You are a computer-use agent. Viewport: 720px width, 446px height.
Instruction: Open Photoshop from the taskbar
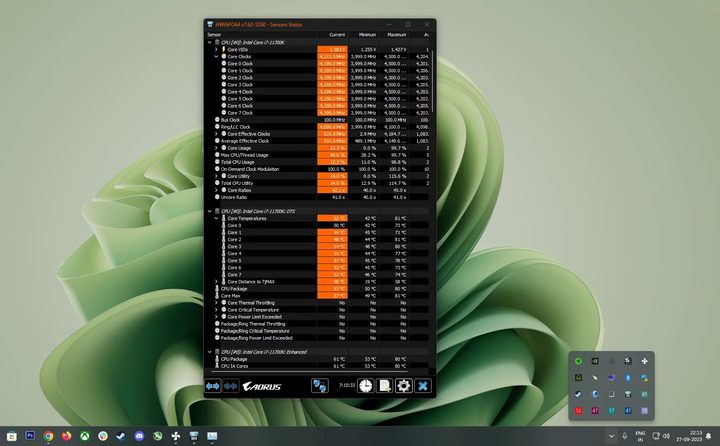coord(30,436)
